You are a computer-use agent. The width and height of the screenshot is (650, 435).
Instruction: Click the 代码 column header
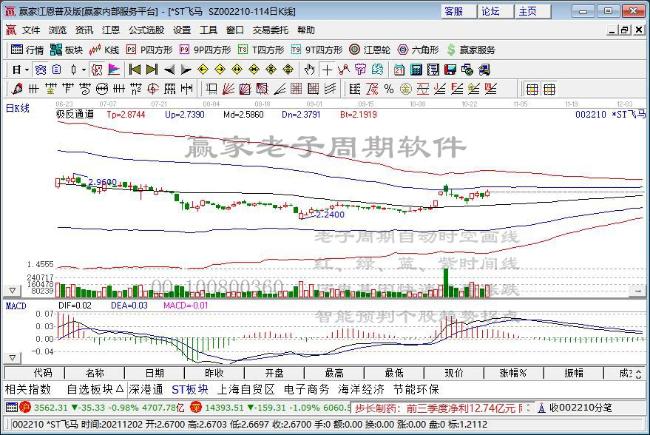(x=34, y=373)
